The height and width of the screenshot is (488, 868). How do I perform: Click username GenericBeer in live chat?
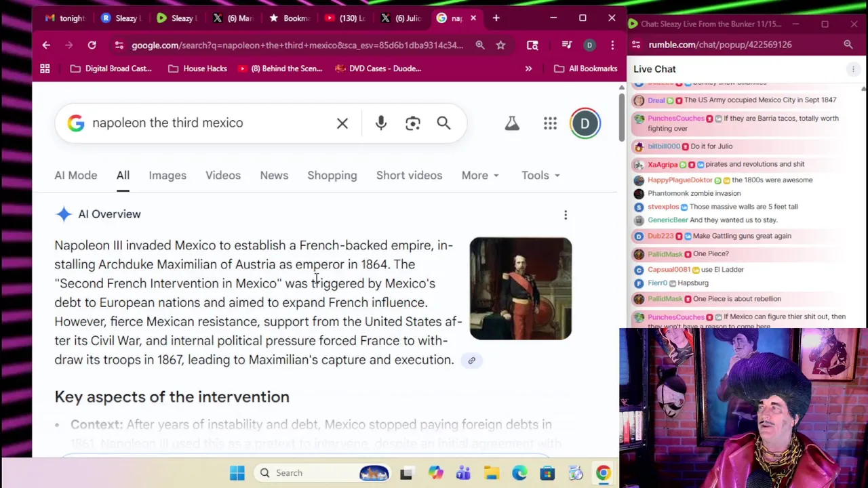point(668,220)
